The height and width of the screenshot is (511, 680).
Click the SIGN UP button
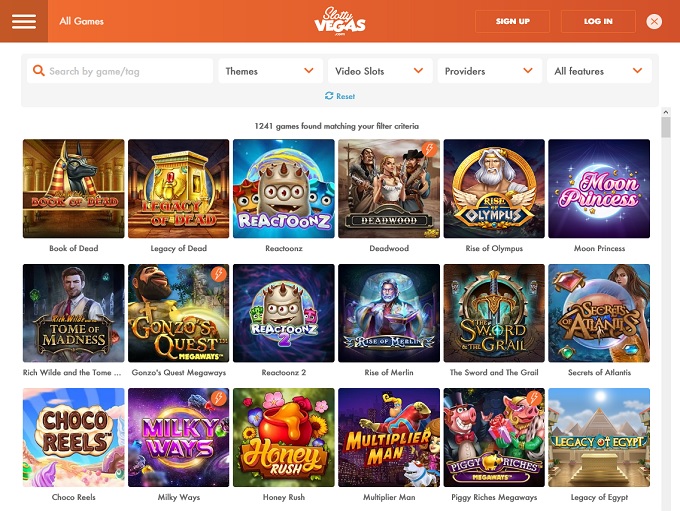click(513, 21)
